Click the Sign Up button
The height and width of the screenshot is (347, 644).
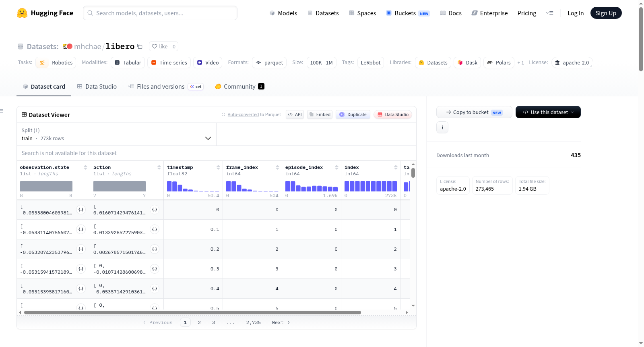pyautogui.click(x=606, y=13)
